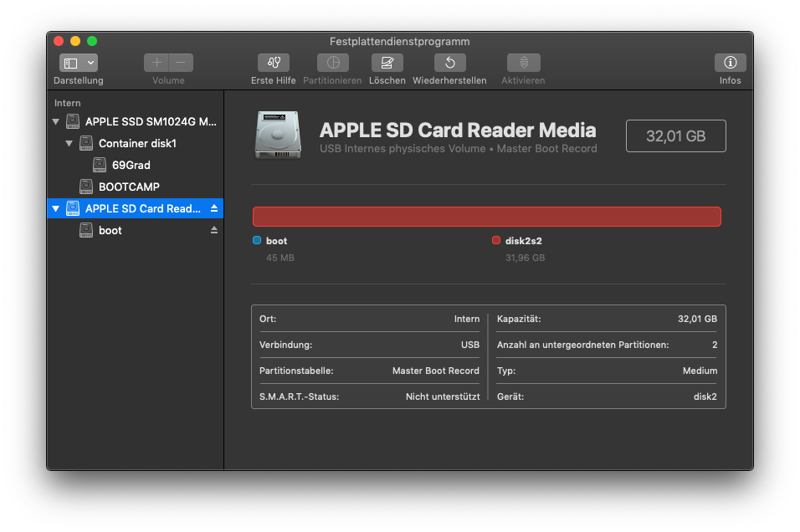The image size is (800, 532).
Task: Open the Darstellung dropdown chevron
Action: pos(90,63)
